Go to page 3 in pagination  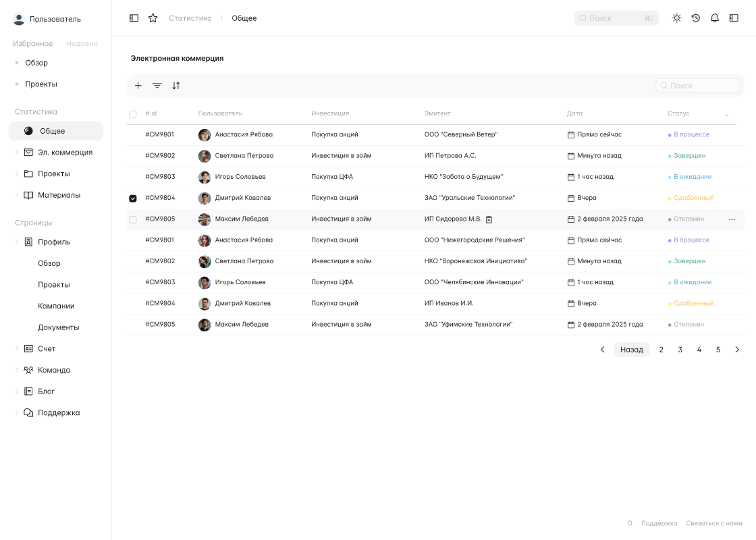click(680, 350)
